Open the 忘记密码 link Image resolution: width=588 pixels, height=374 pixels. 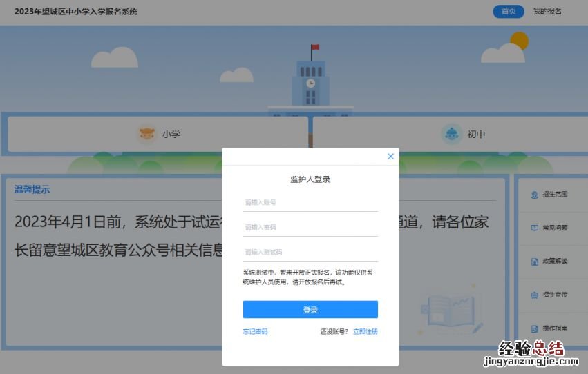(256, 331)
